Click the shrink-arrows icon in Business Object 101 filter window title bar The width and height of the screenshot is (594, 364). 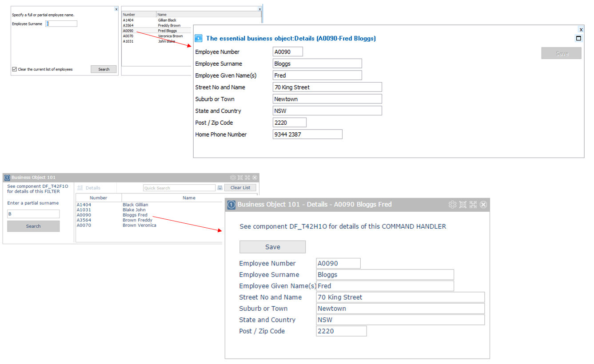(240, 178)
